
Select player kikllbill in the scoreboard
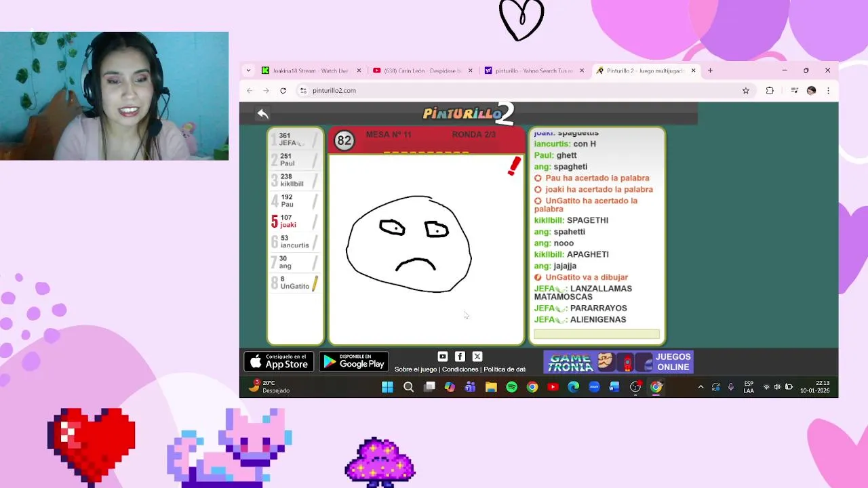(x=295, y=180)
